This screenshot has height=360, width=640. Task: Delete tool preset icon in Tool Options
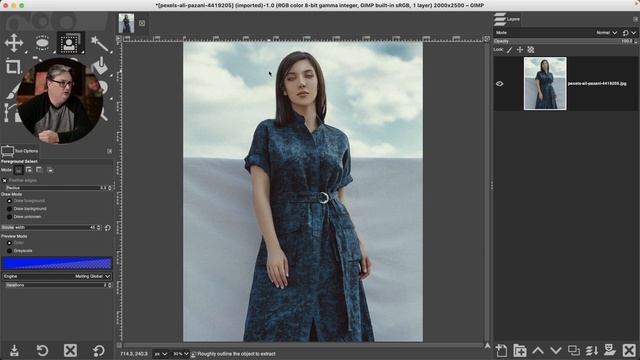click(70, 350)
